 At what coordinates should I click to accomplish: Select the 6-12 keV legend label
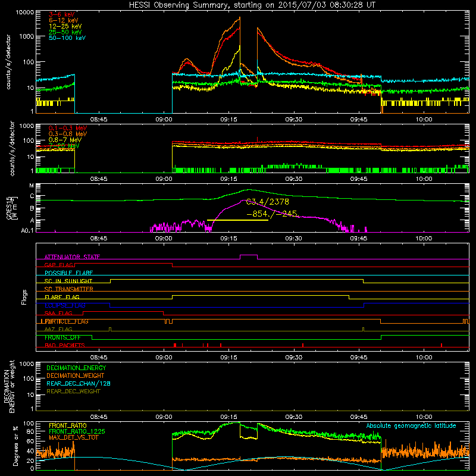pyautogui.click(x=63, y=20)
